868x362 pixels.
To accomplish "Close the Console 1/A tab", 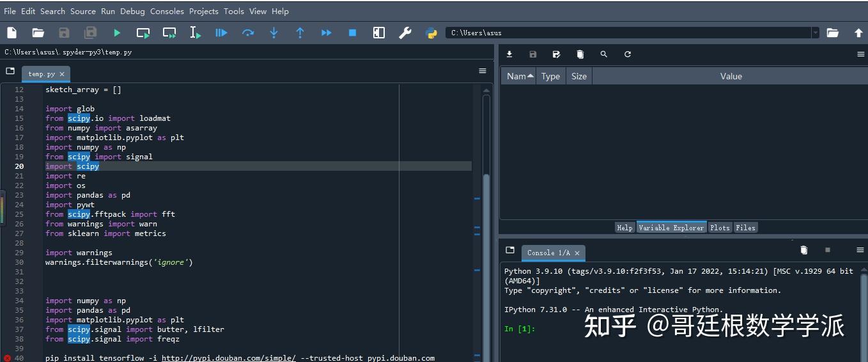I will click(577, 253).
